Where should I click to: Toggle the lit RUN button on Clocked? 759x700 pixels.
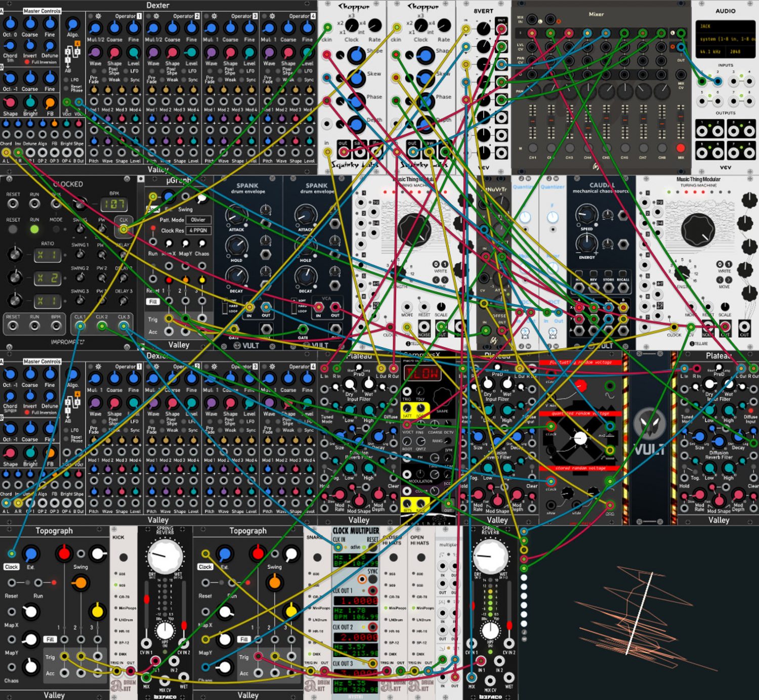pos(34,229)
